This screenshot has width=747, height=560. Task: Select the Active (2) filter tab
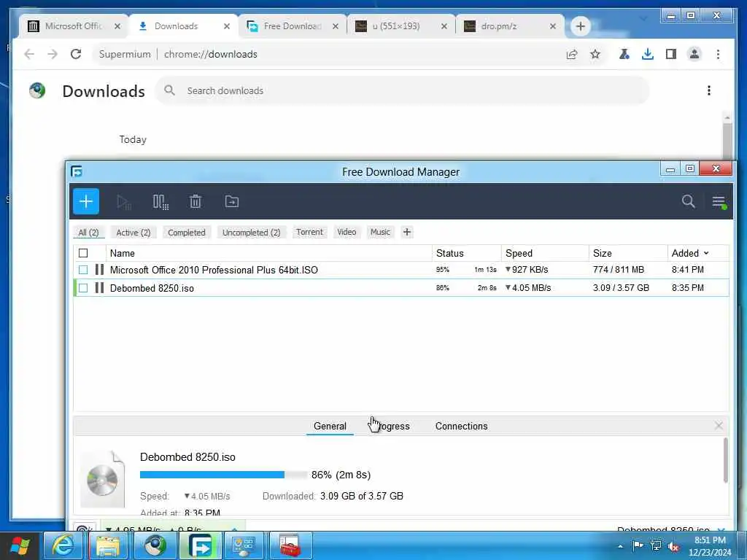point(133,233)
